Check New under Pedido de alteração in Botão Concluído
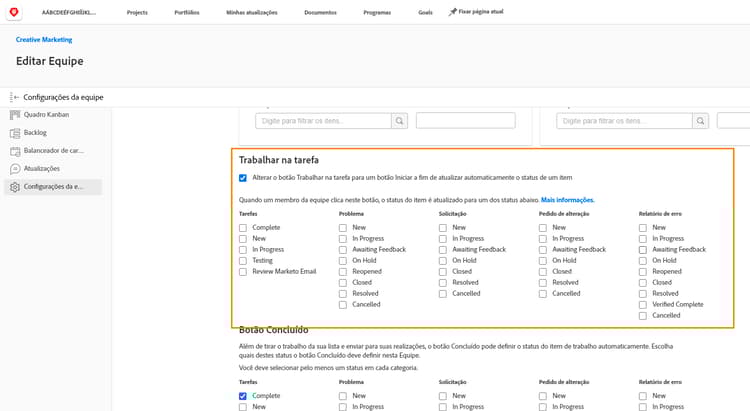 pyautogui.click(x=543, y=396)
